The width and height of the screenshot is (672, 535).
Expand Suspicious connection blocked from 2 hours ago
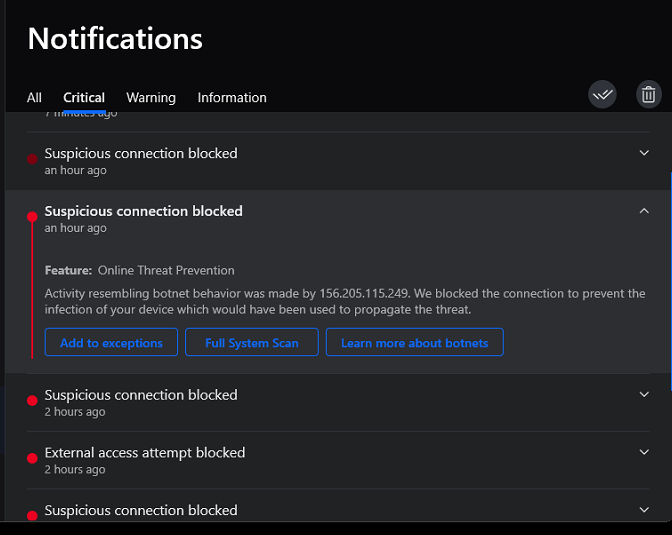(x=644, y=395)
